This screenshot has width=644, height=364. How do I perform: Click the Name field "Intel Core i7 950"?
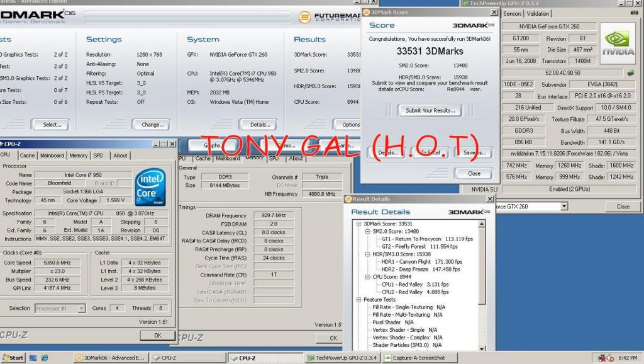click(83, 175)
